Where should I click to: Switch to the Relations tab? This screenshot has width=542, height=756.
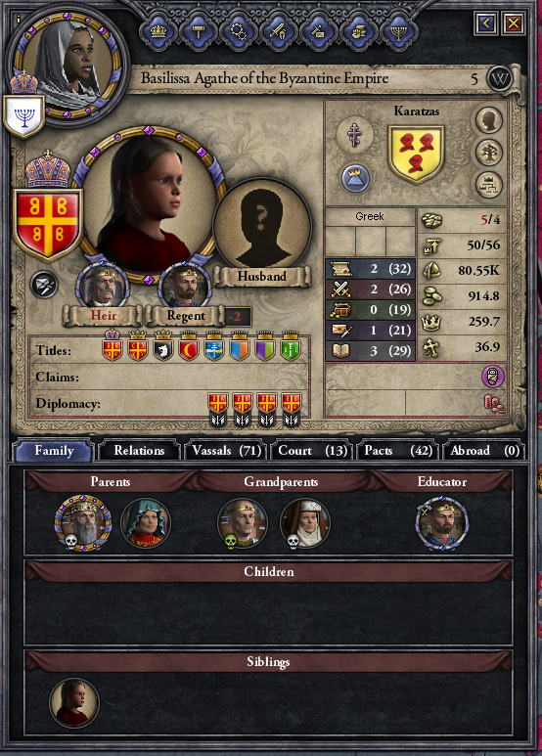tap(139, 450)
